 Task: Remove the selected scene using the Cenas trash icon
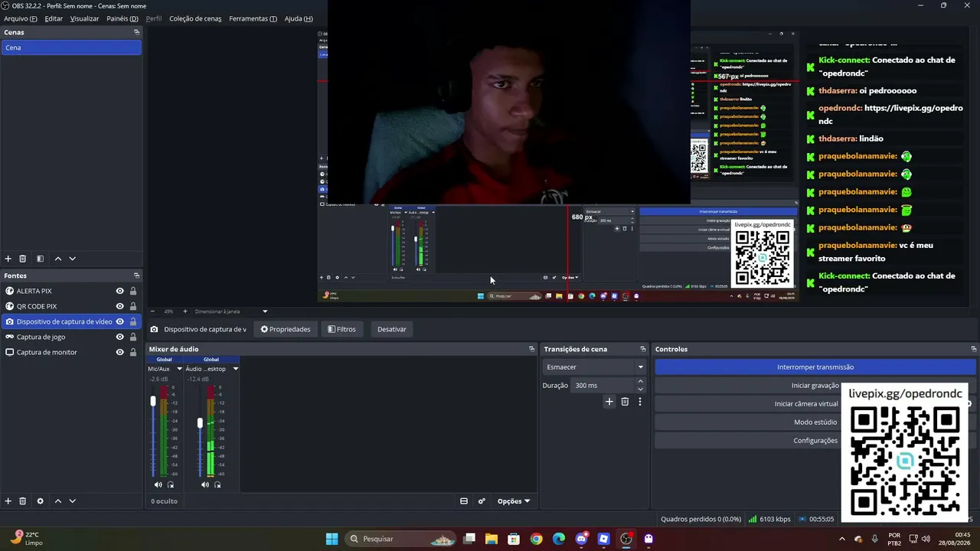pyautogui.click(x=23, y=259)
